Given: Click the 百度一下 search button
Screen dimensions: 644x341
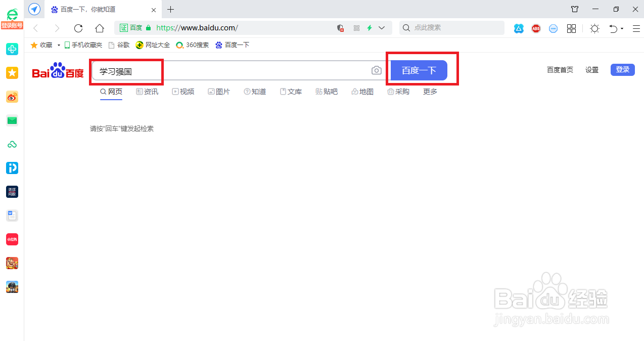Looking at the screenshot, I should [419, 70].
